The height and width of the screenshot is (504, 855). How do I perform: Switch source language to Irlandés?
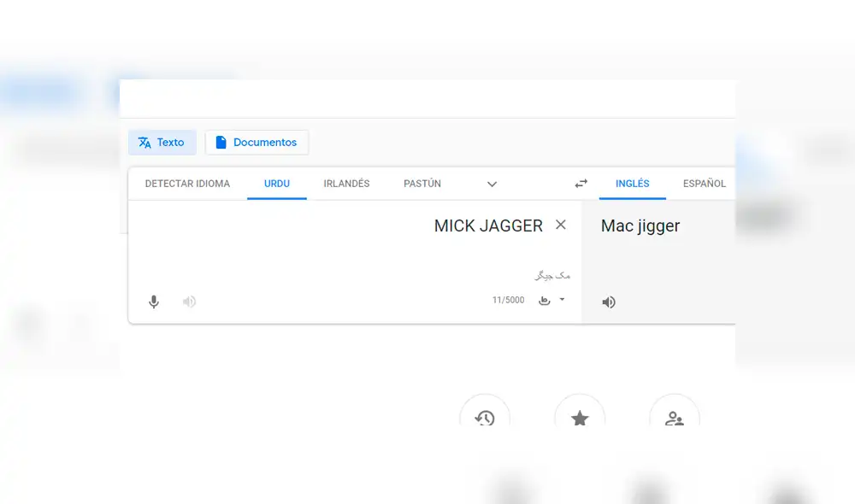tap(346, 183)
